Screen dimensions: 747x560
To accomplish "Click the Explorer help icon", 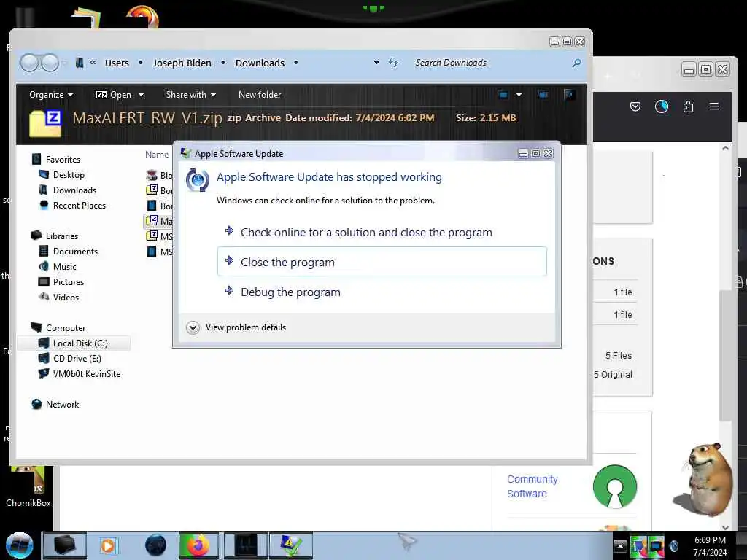I will point(569,95).
